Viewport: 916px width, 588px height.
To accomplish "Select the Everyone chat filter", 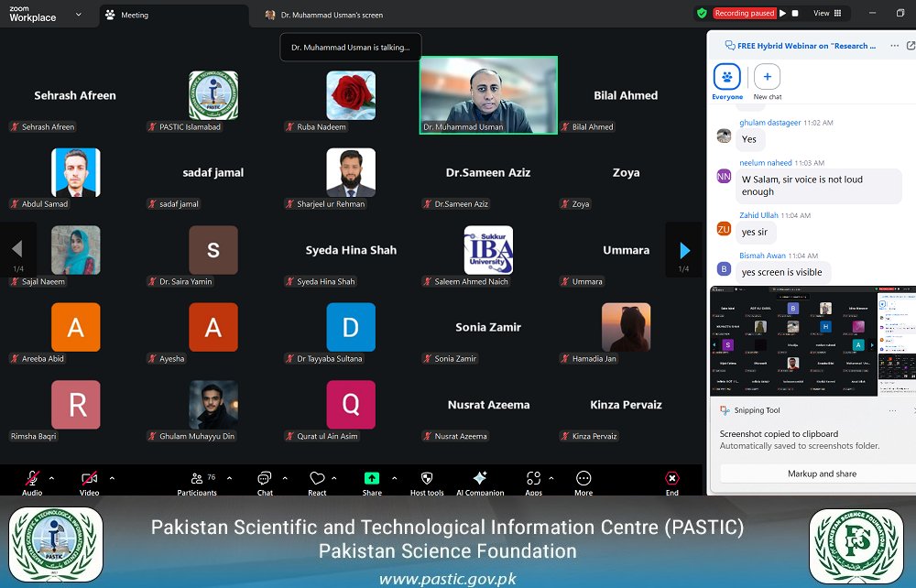I will [x=726, y=78].
